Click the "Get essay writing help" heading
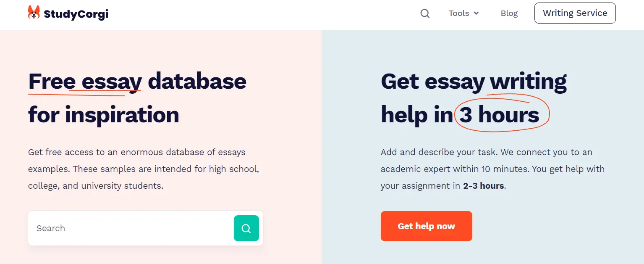The height and width of the screenshot is (264, 644). pyautogui.click(x=474, y=98)
